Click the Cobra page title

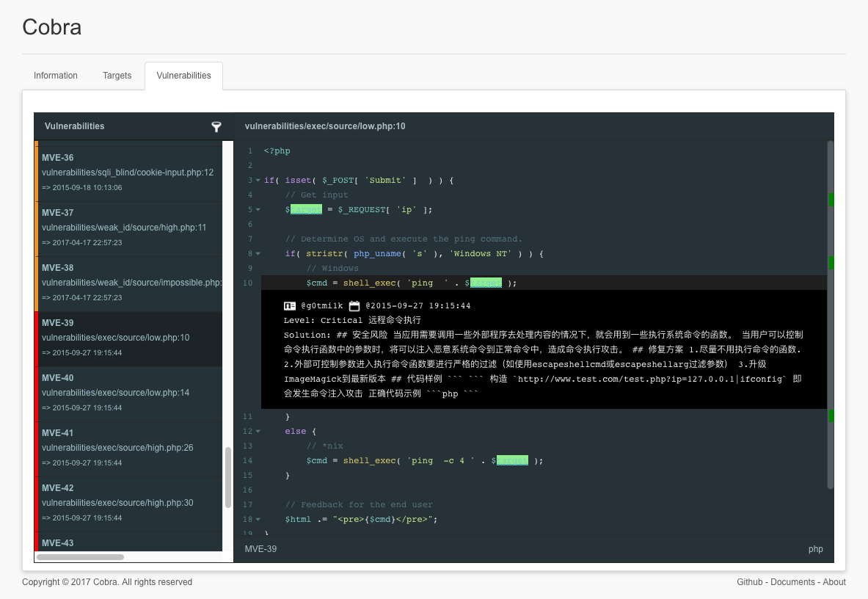[x=52, y=27]
